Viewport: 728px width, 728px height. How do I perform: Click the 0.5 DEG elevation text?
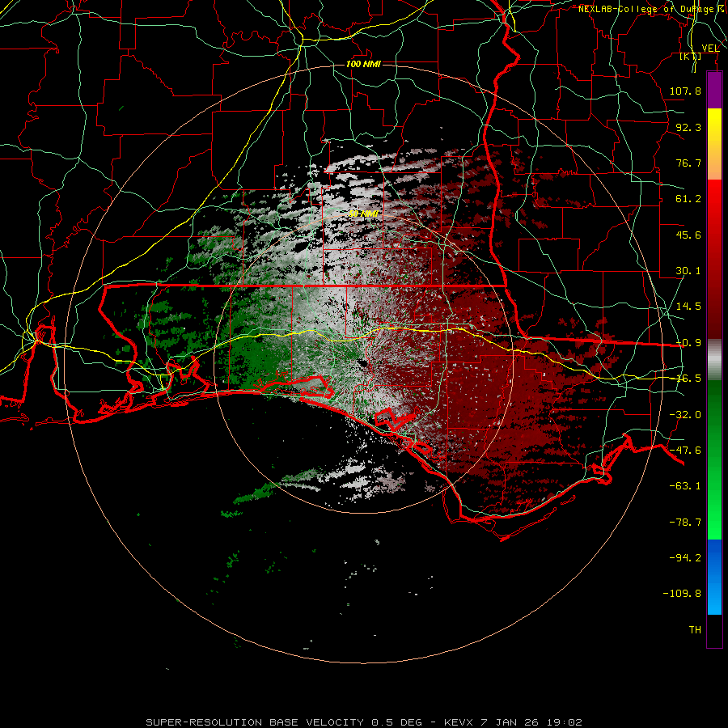click(396, 722)
